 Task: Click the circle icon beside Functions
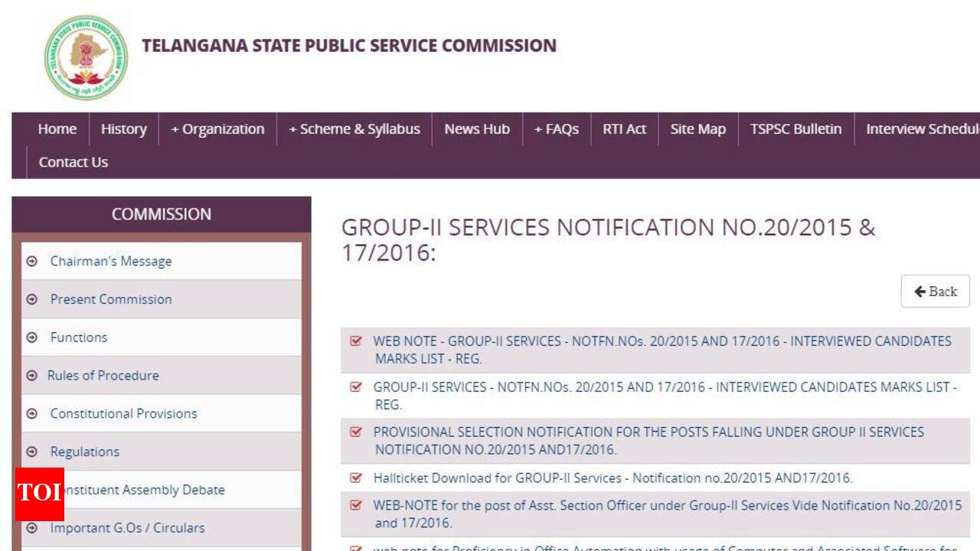tap(32, 337)
